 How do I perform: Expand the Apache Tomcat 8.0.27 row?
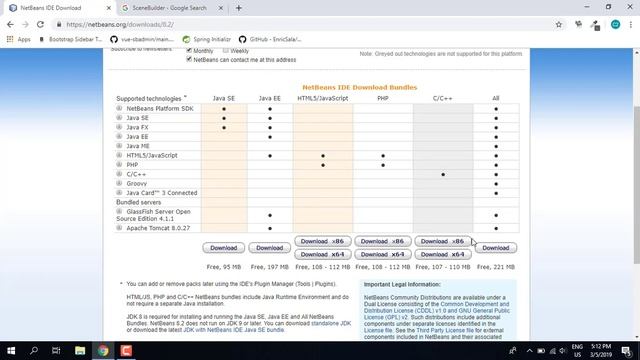coord(119,228)
